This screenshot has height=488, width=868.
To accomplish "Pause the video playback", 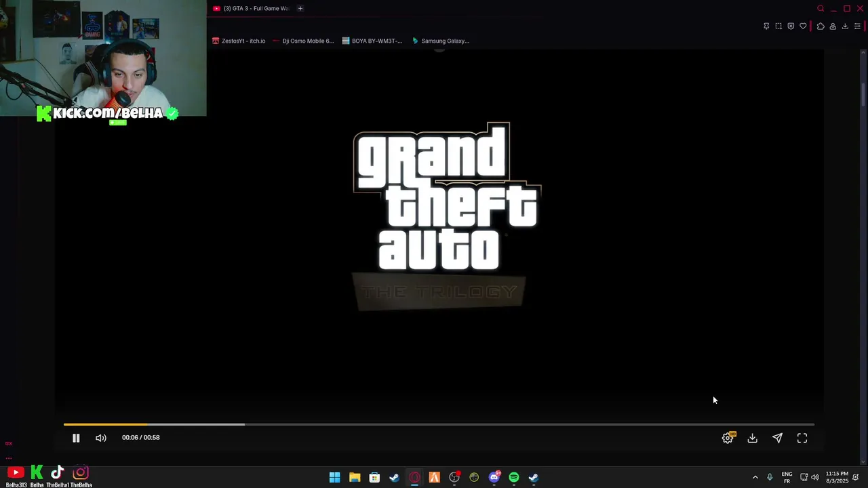I will (x=76, y=438).
